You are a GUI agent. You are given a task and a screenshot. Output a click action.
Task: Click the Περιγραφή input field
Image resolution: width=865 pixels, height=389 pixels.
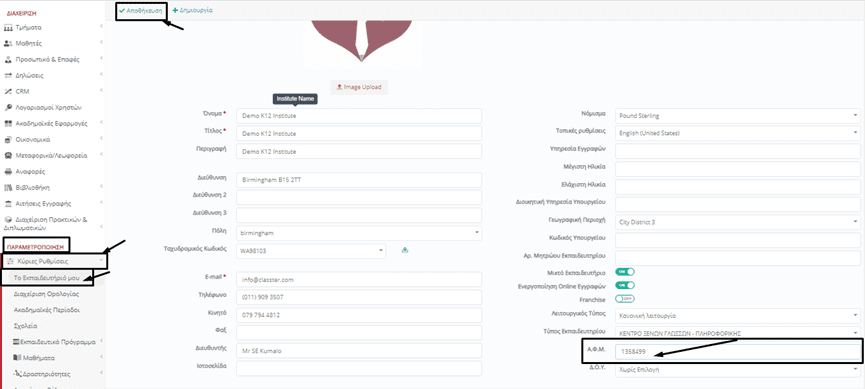(x=359, y=151)
